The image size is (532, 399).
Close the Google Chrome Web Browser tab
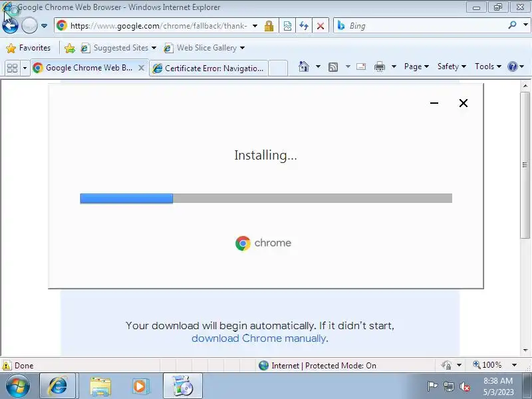141,68
